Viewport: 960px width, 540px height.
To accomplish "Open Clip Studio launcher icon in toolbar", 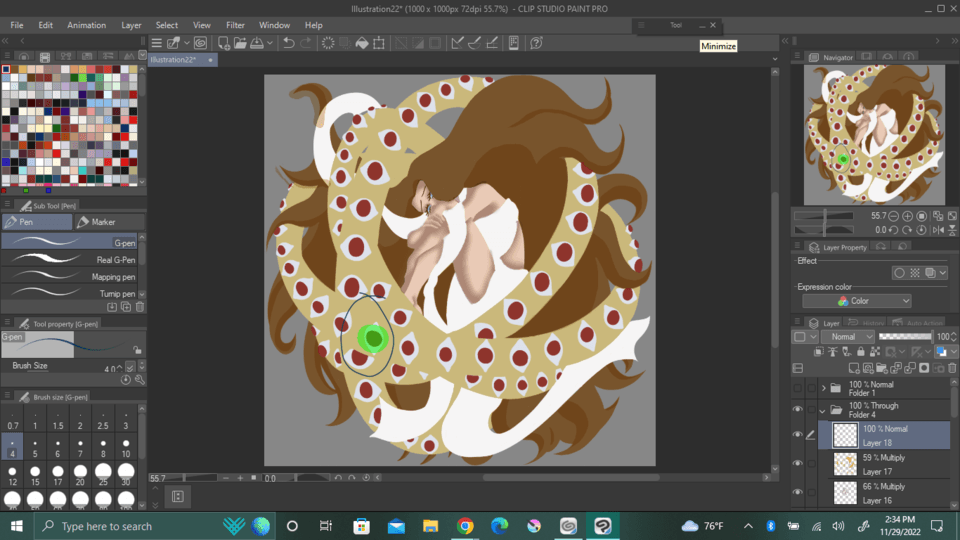I will tap(200, 43).
